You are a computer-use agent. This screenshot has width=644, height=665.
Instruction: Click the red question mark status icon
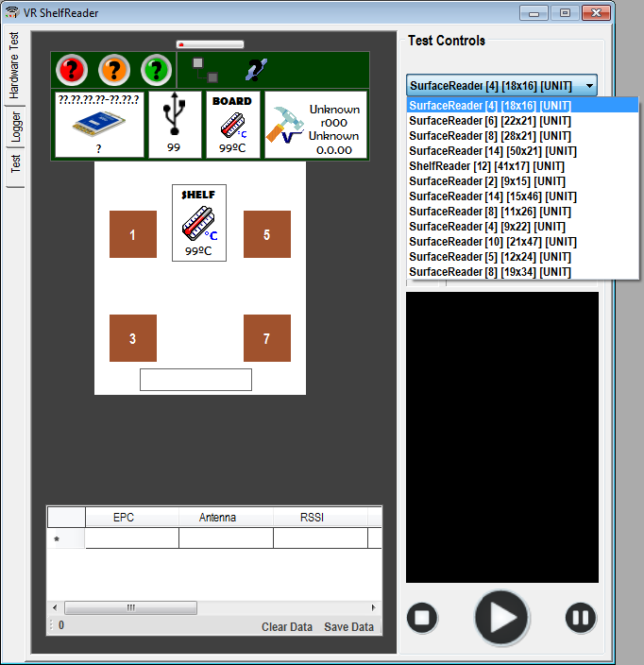tap(72, 69)
